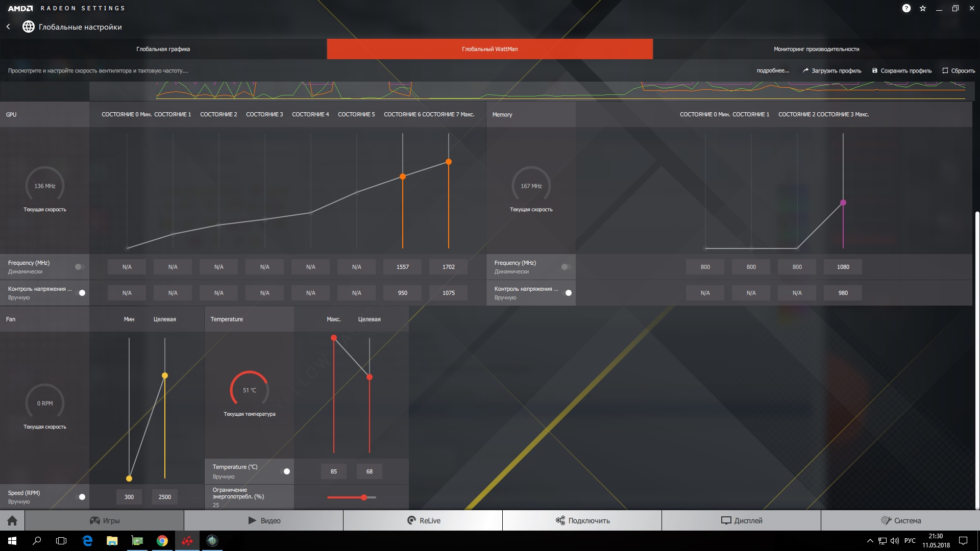Go to the Home icon
The height and width of the screenshot is (551, 980).
pos(12,520)
